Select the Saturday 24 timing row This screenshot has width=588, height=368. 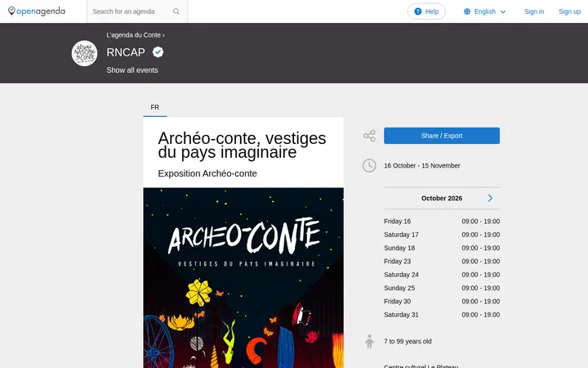441,275
